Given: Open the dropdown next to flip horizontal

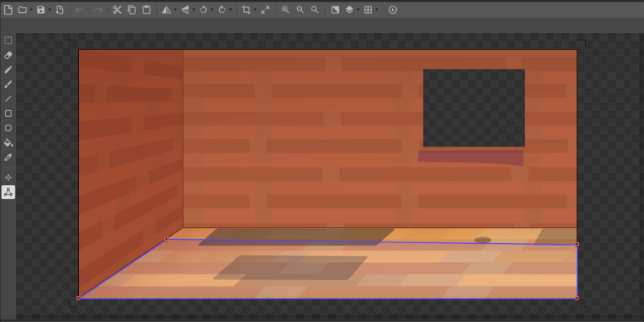Looking at the screenshot, I should 175,10.
